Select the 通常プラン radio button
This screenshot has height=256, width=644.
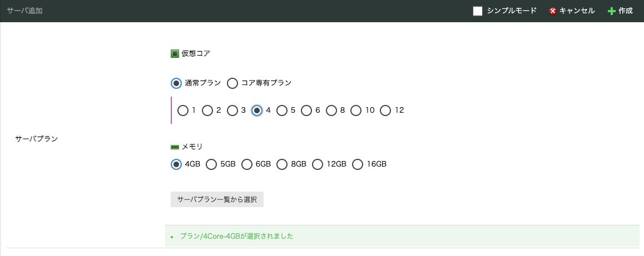(x=176, y=83)
